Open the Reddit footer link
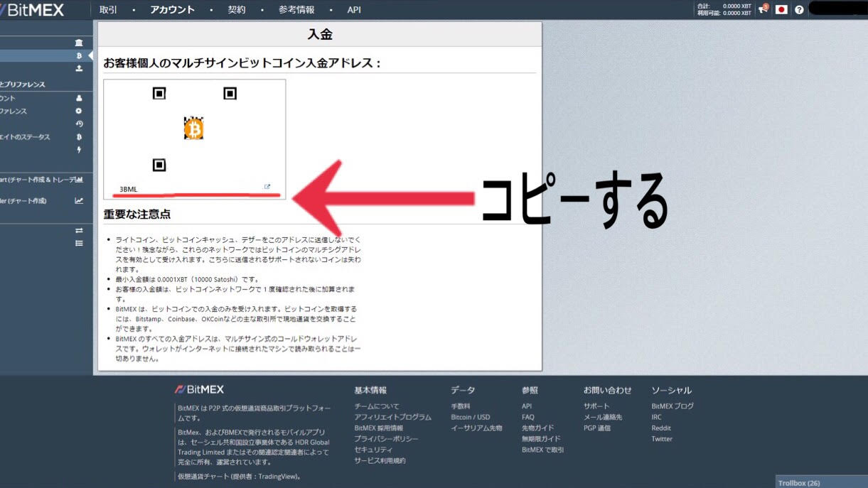This screenshot has width=868, height=488. click(x=661, y=428)
